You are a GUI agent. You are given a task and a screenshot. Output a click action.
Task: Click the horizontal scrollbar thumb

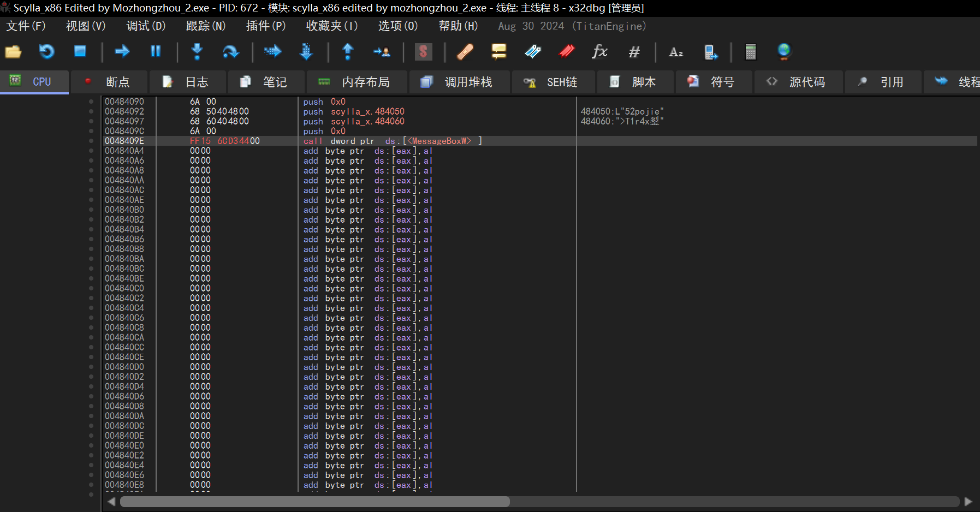point(315,502)
